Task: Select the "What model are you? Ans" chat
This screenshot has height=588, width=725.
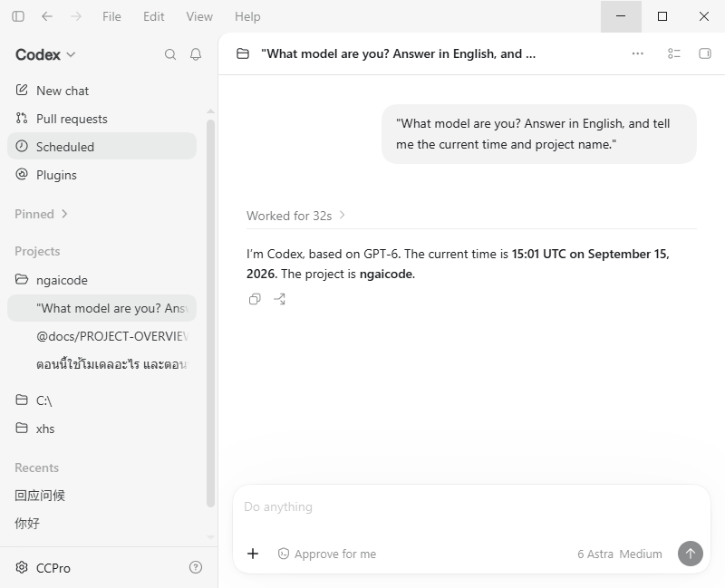Action: (x=101, y=308)
